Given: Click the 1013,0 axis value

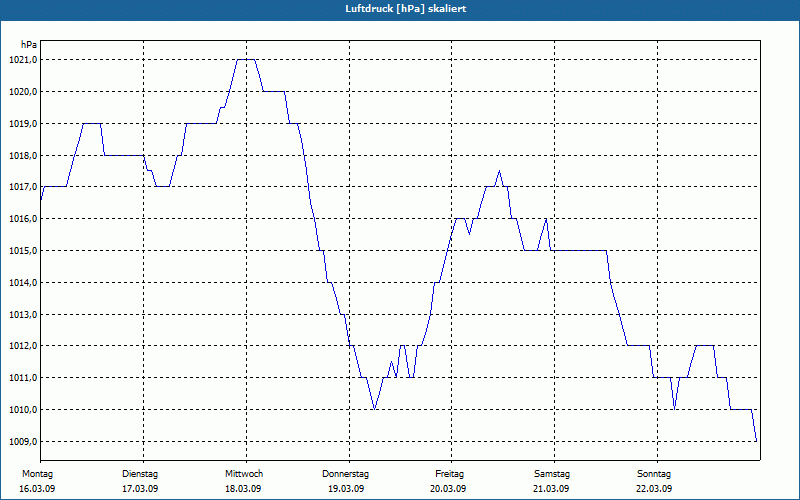Looking at the screenshot, I should [x=23, y=314].
